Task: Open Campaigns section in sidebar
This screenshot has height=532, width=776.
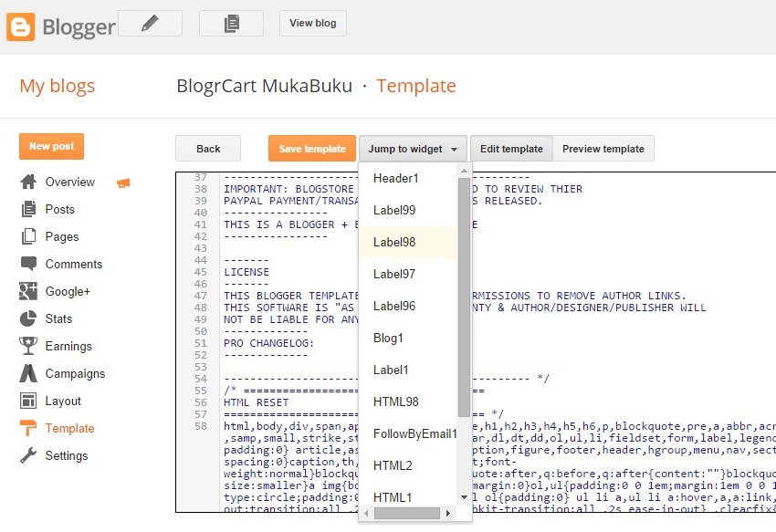Action: (75, 373)
